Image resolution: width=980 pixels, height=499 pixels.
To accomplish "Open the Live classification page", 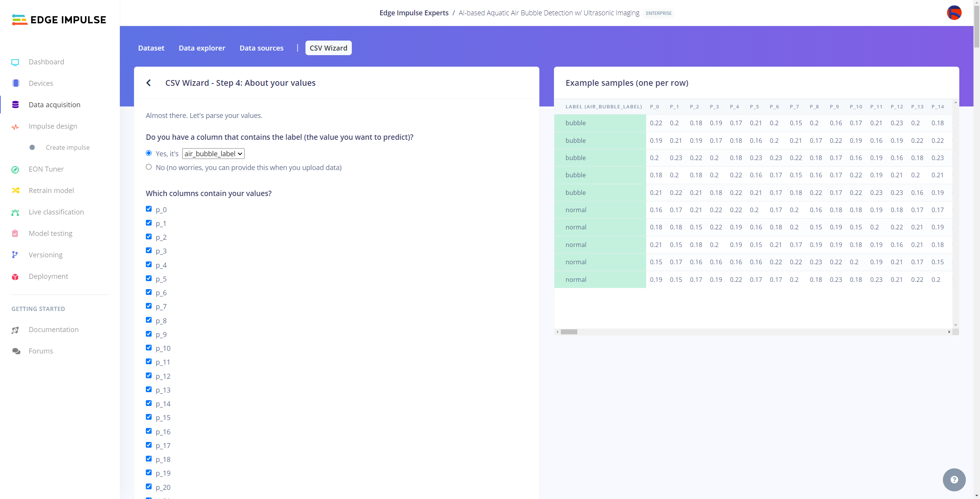I will (x=56, y=212).
